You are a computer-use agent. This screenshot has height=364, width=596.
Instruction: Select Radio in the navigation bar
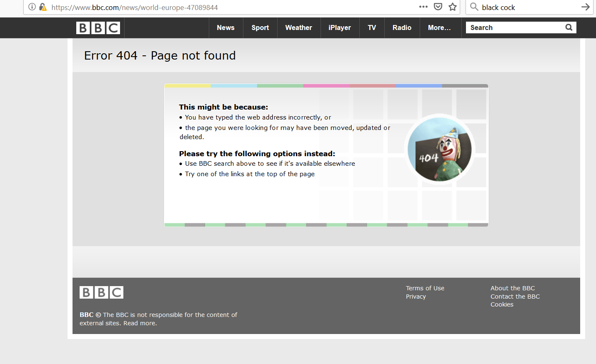click(x=402, y=28)
